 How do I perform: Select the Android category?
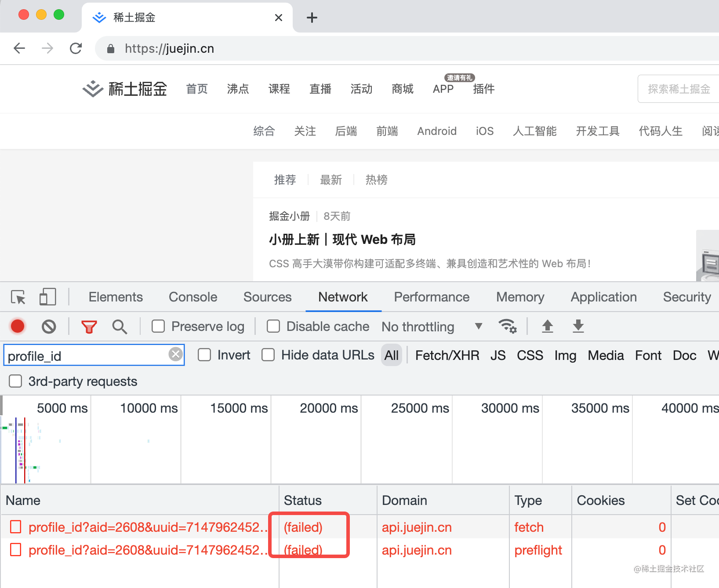click(x=437, y=131)
